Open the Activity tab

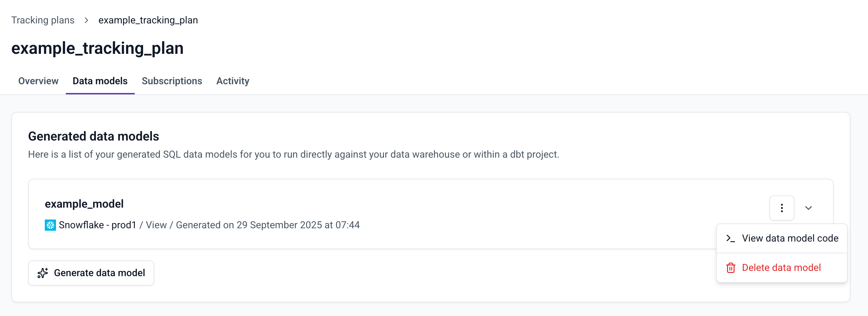232,81
